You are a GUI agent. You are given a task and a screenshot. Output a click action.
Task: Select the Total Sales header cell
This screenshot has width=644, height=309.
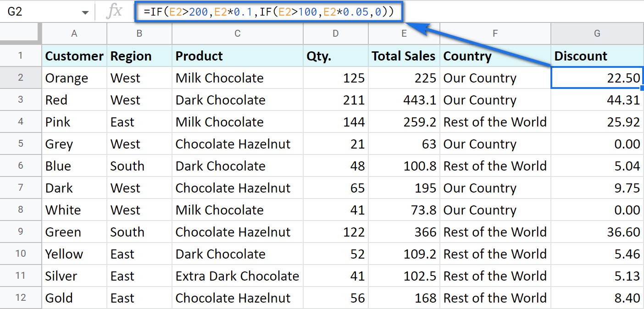click(x=404, y=55)
